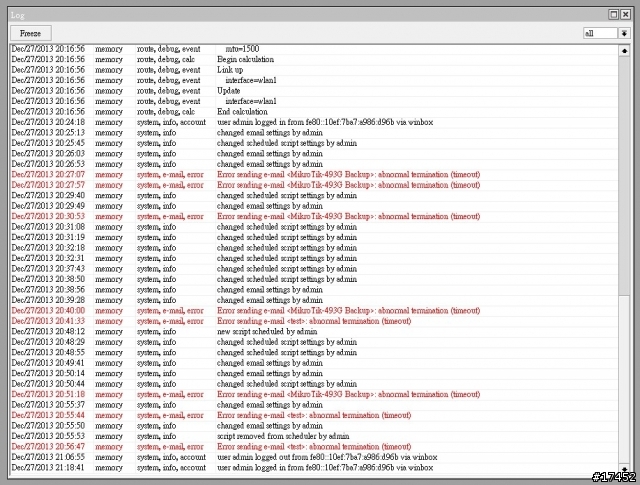
Task: Select the 20:26:03 changed email settings entry
Action: tap(314, 154)
